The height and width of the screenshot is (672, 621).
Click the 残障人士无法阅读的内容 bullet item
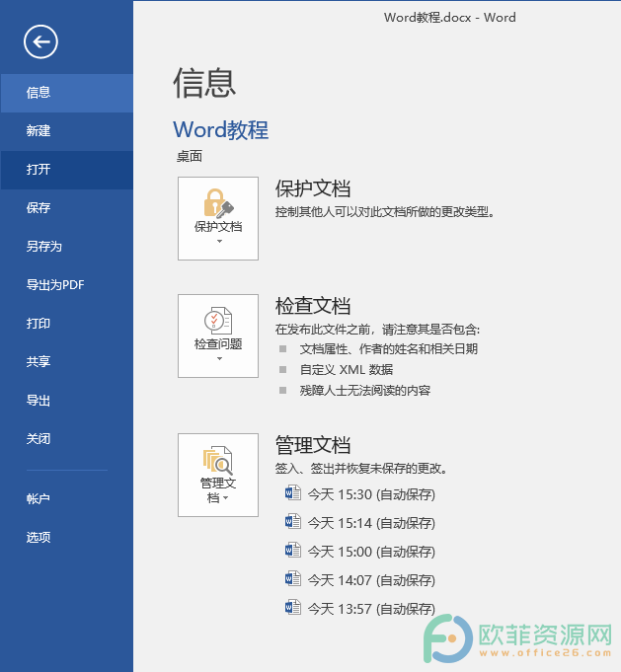click(x=365, y=391)
